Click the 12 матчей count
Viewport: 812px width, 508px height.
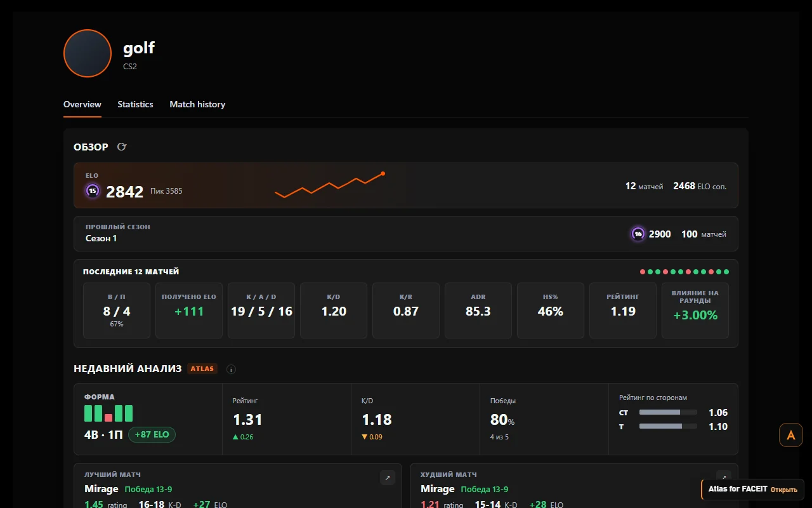(x=644, y=186)
